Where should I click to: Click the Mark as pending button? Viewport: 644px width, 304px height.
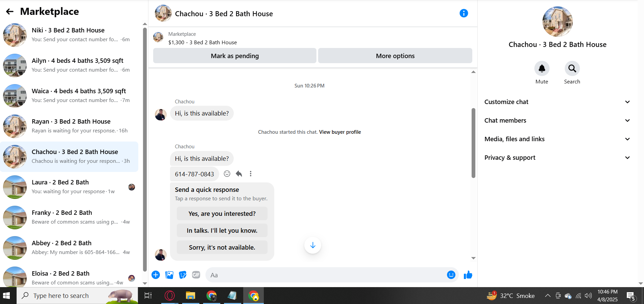click(x=235, y=56)
